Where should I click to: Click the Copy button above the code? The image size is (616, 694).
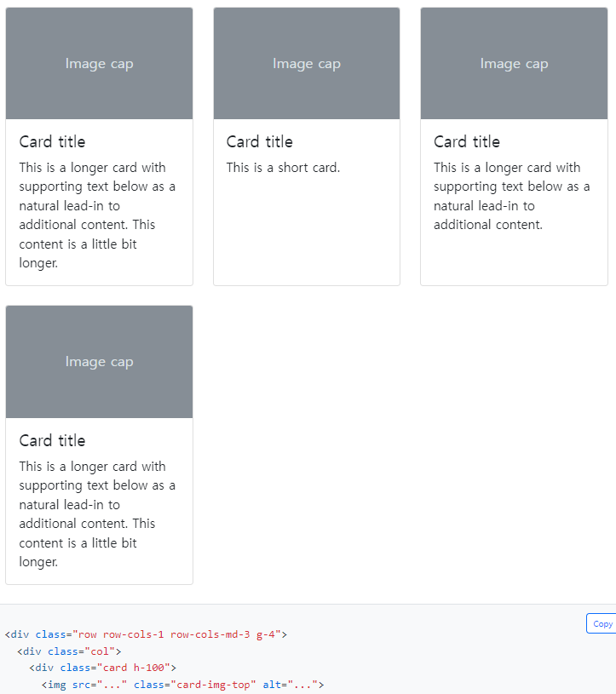point(602,623)
